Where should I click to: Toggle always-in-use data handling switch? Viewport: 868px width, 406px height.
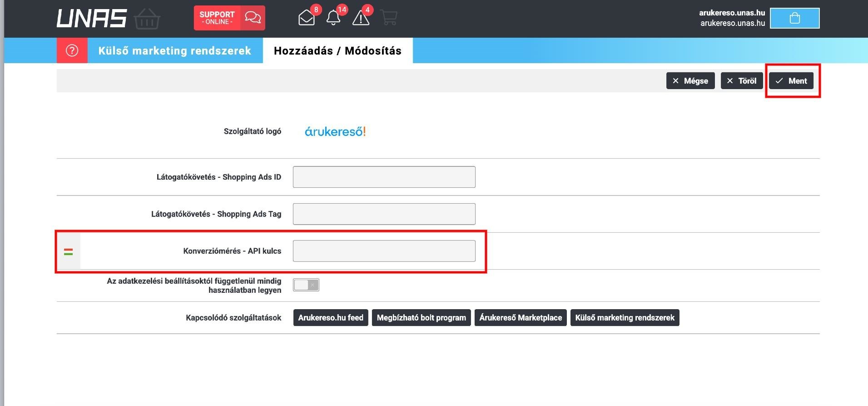pos(306,285)
